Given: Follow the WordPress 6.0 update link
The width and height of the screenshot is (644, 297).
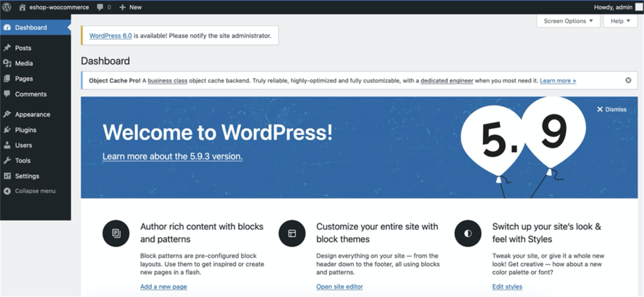Looking at the screenshot, I should [110, 36].
